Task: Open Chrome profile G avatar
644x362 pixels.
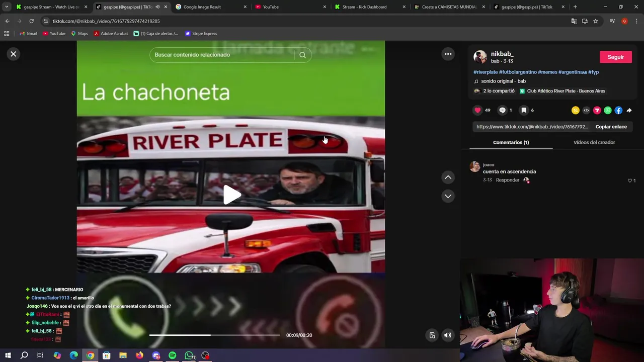Action: [x=624, y=21]
